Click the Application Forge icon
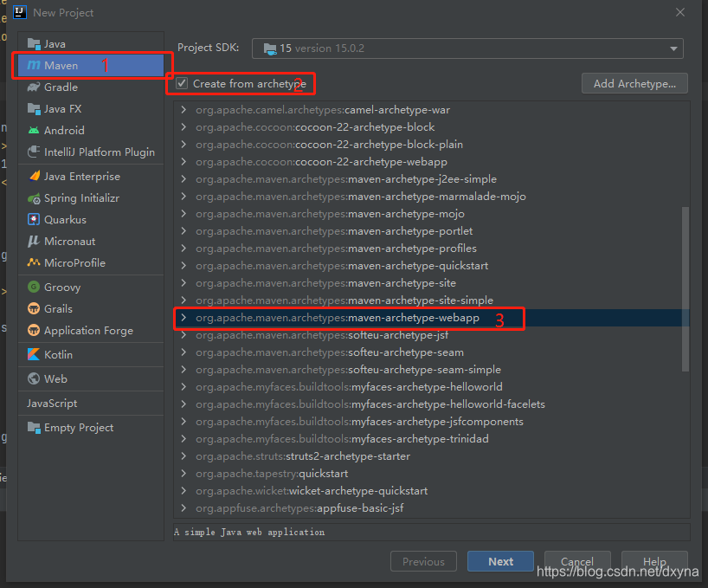The width and height of the screenshot is (708, 588). (34, 330)
